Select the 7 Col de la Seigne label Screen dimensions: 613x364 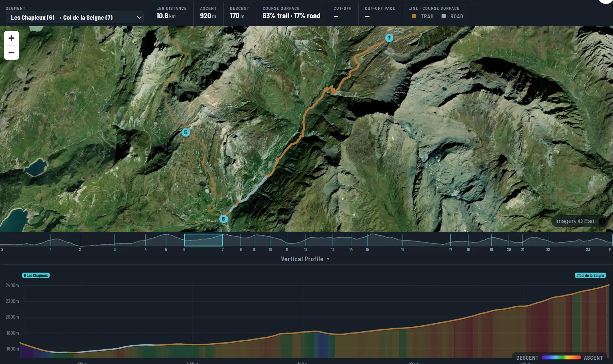click(x=590, y=276)
